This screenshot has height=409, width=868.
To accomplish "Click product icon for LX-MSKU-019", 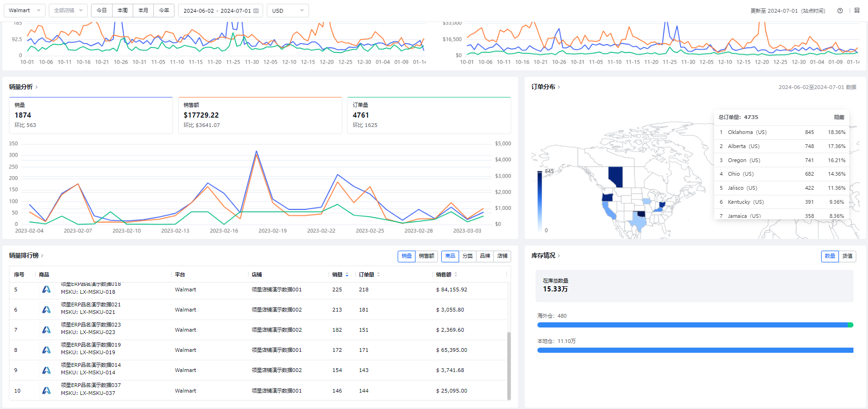I will coord(46,350).
